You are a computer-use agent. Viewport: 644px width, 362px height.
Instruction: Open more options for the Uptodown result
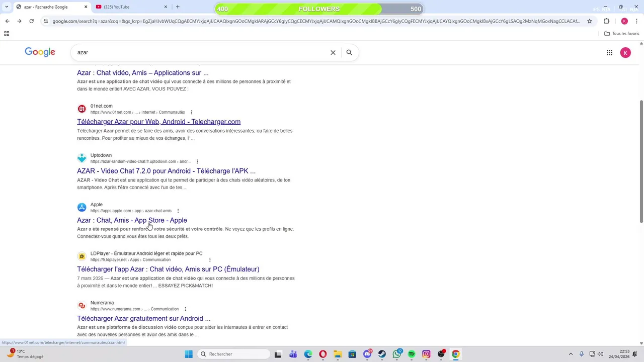click(x=197, y=161)
